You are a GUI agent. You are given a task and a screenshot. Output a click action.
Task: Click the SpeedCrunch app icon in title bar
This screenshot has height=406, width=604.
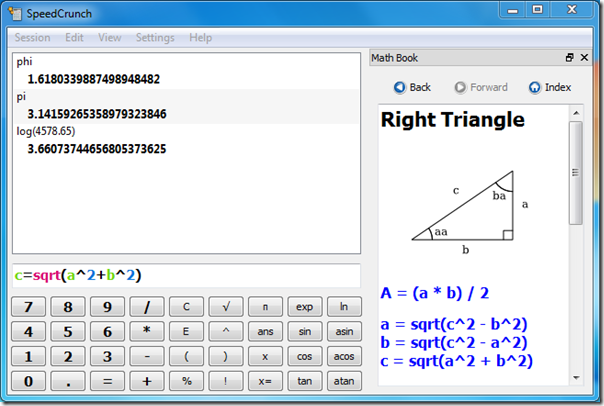click(15, 13)
